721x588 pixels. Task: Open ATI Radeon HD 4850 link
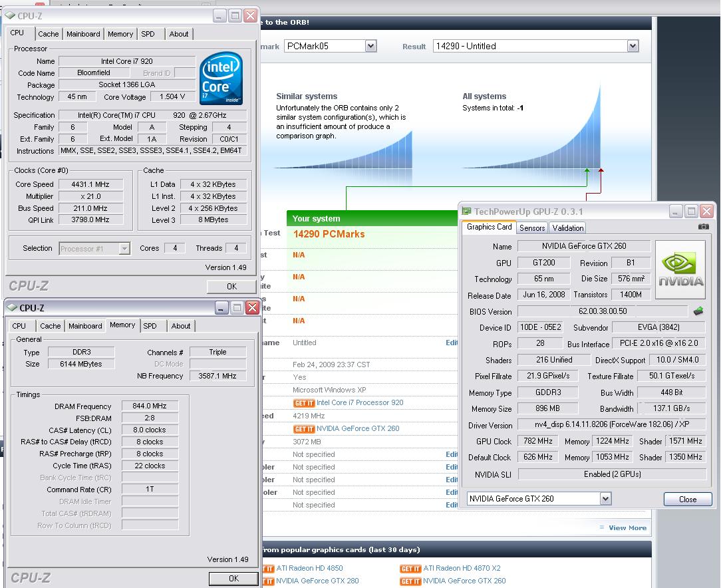click(309, 568)
